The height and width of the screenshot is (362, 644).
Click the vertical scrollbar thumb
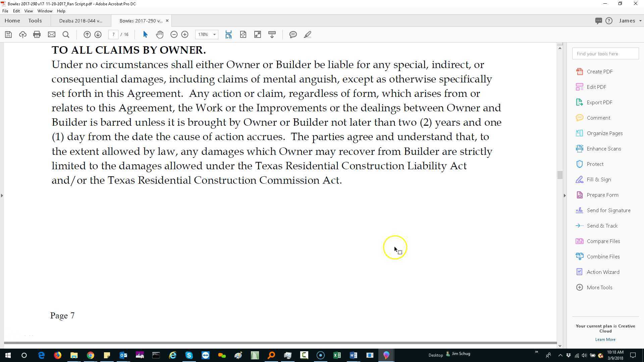(x=559, y=175)
